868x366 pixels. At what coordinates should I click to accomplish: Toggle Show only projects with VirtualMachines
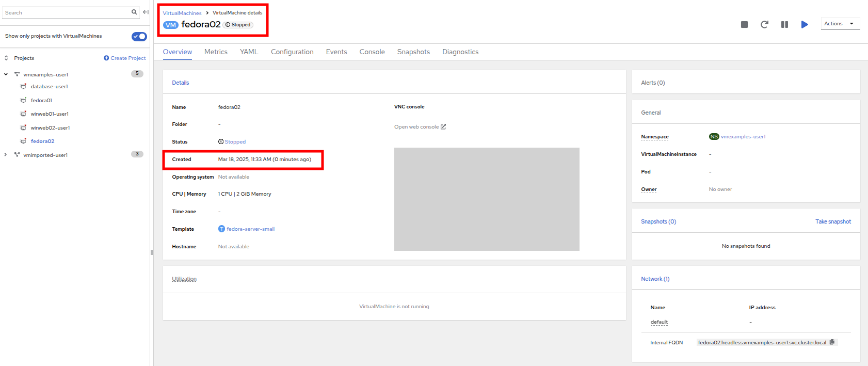coord(139,36)
